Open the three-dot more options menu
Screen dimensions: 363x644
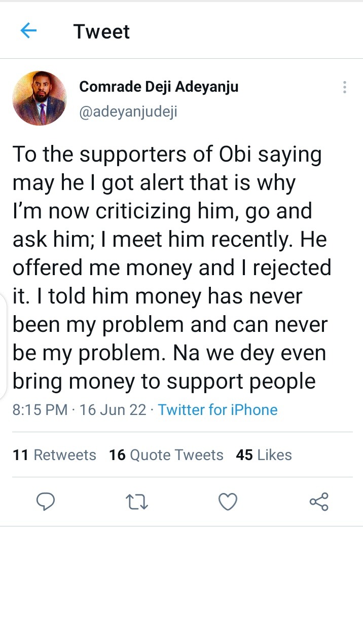[x=344, y=87]
